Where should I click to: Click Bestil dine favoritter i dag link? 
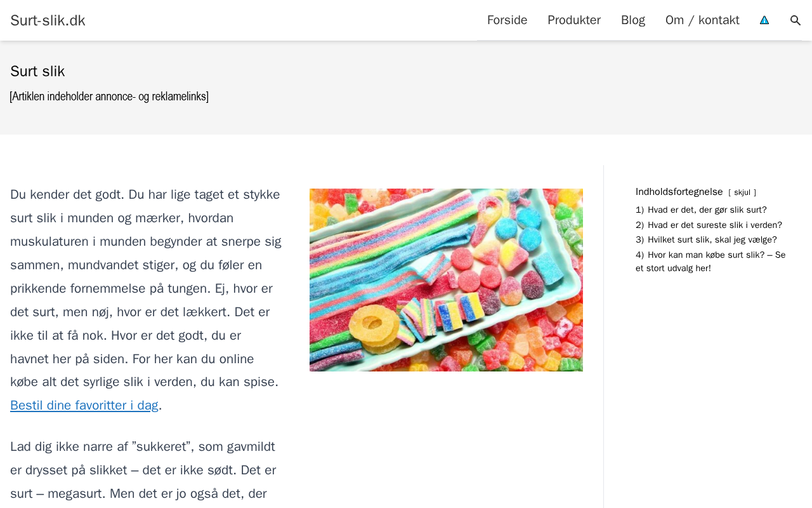[84, 405]
